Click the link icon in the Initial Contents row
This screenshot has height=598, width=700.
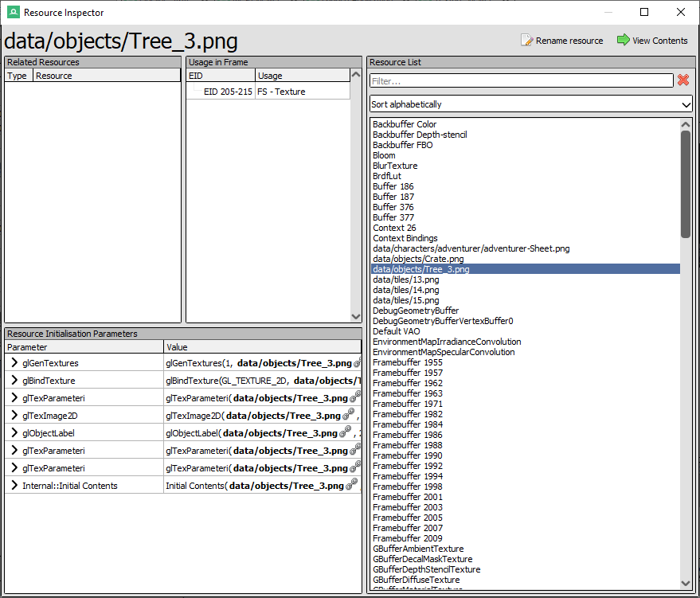352,485
